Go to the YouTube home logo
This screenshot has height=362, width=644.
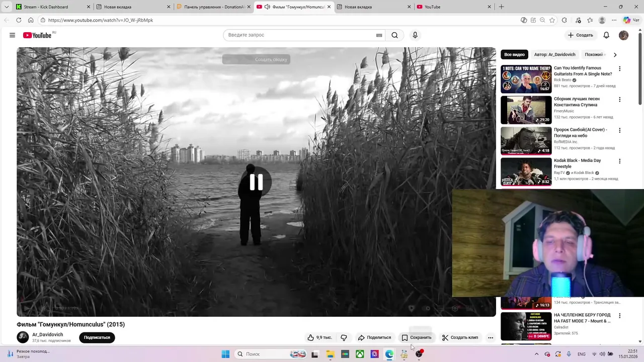click(x=37, y=35)
